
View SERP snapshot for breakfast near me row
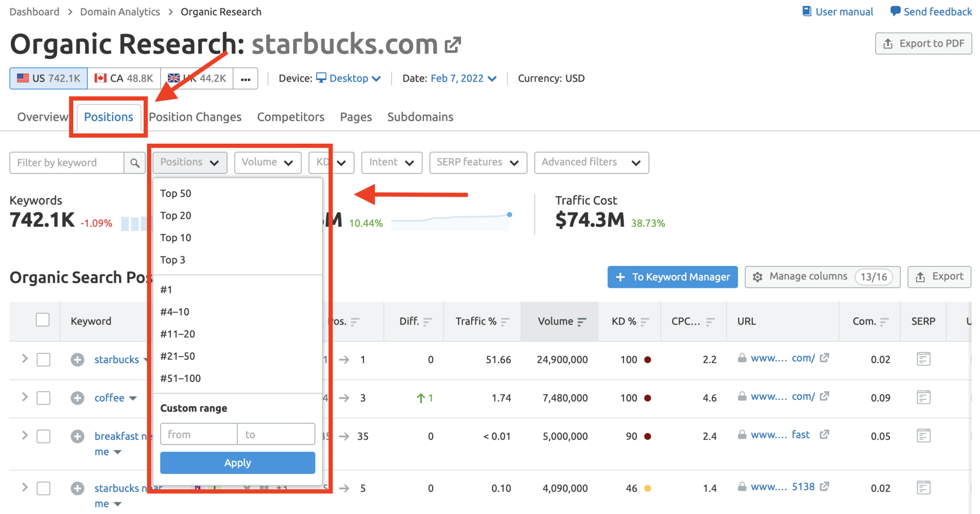pos(924,436)
